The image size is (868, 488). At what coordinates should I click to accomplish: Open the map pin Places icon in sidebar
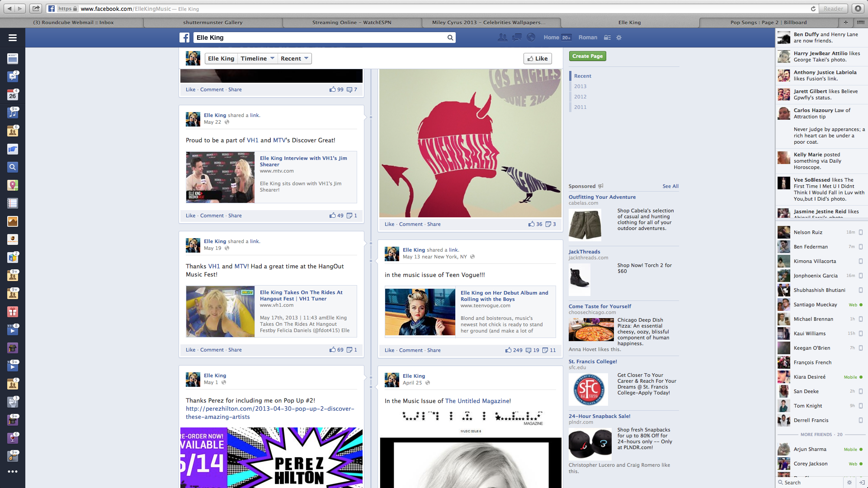click(13, 185)
